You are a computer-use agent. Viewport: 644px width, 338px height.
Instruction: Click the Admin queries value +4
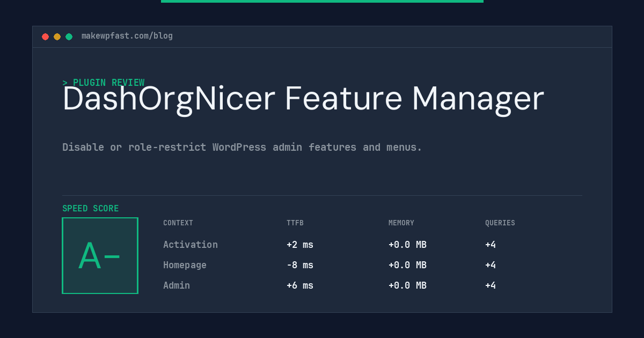pos(491,285)
